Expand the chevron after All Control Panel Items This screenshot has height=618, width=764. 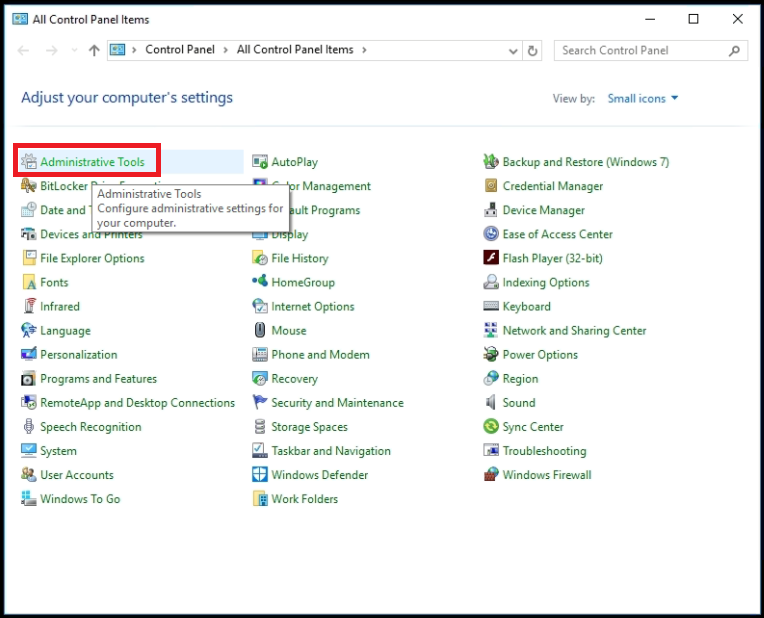pyautogui.click(x=364, y=50)
